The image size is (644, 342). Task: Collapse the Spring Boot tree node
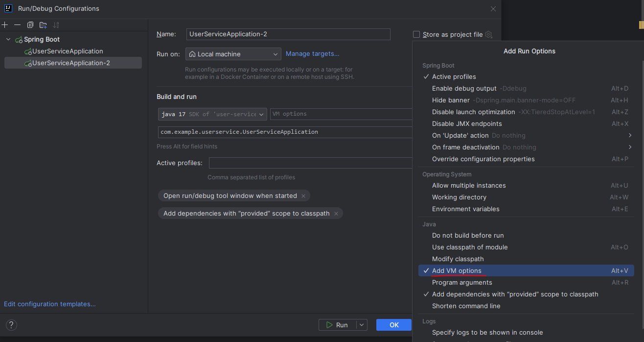pyautogui.click(x=8, y=39)
